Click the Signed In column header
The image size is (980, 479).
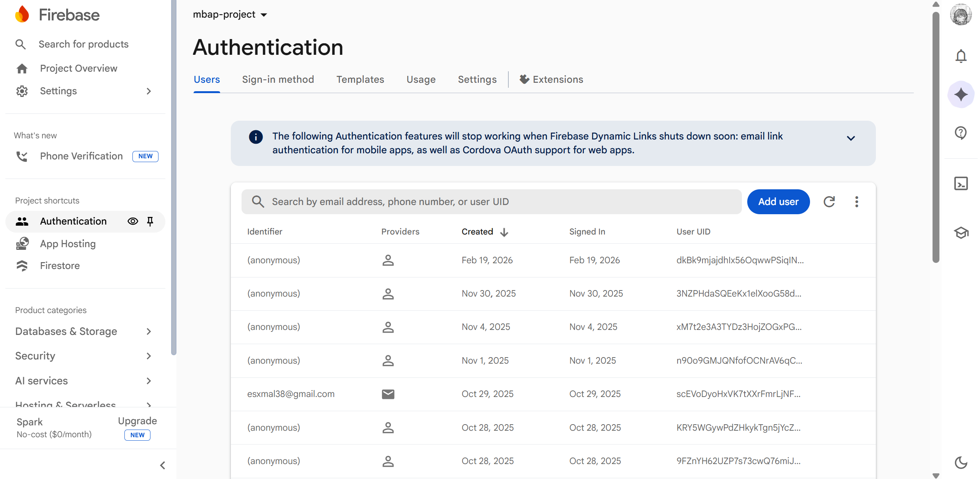point(587,232)
